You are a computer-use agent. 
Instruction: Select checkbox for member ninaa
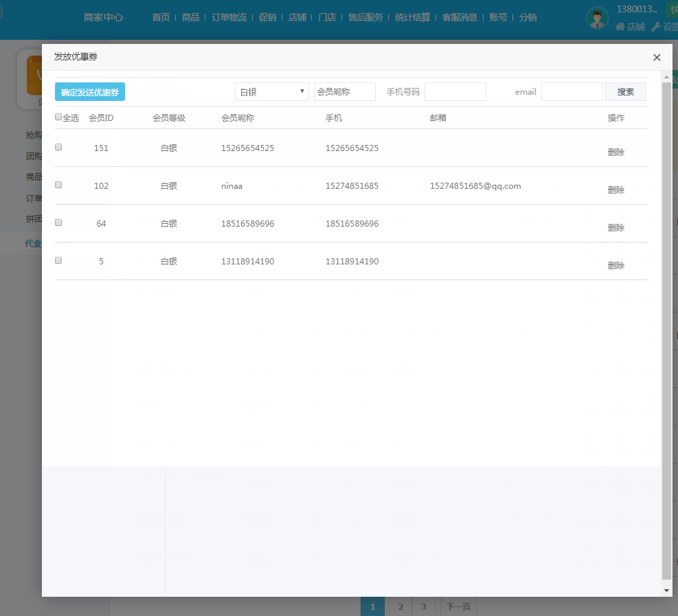click(x=58, y=185)
